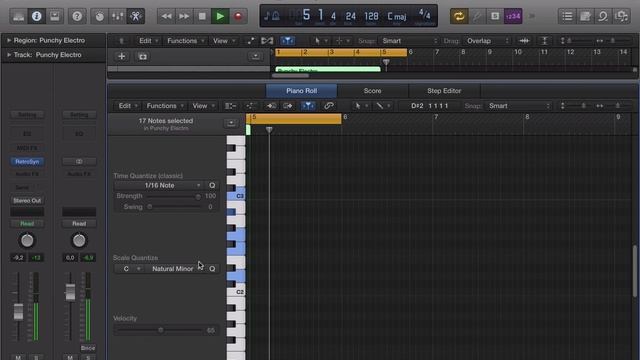Screen dimensions: 640x360
Task: Open Piano Roll left-click pointer tool menu
Action: [361, 106]
